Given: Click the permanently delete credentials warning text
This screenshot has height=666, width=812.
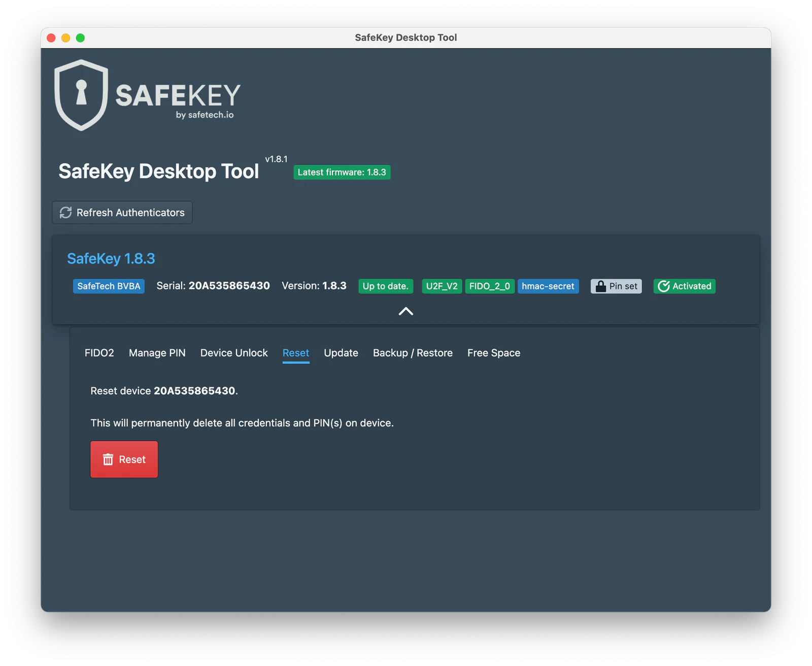Looking at the screenshot, I should click(242, 423).
